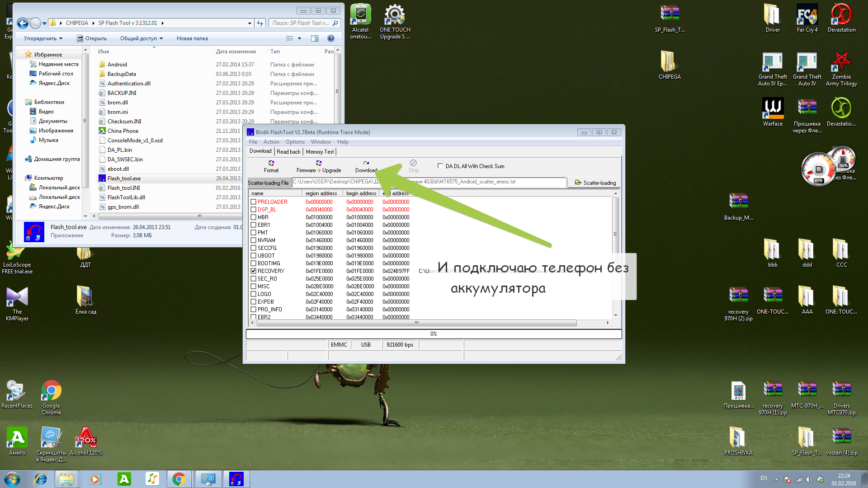This screenshot has width=868, height=488.
Task: Open Internet Explorer from the taskbar
Action: tap(41, 479)
